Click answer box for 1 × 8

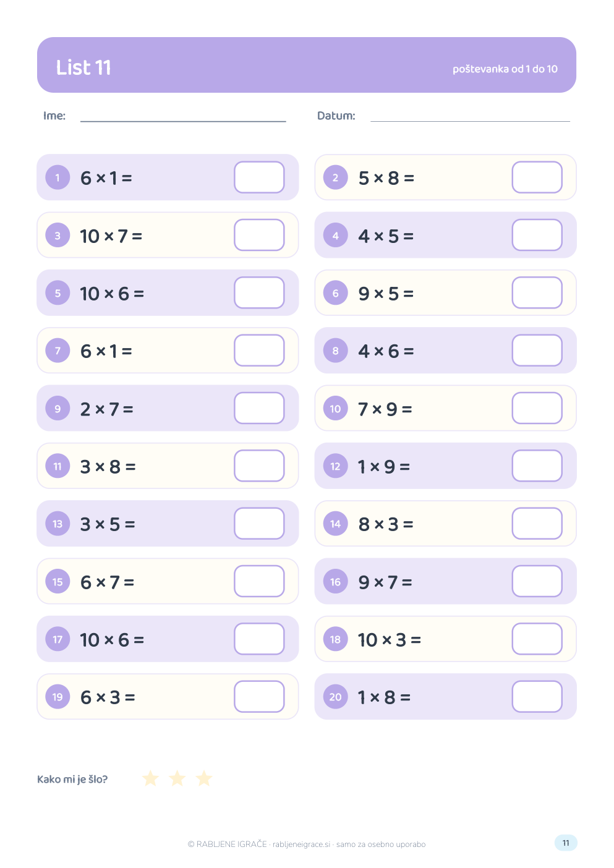click(537, 697)
